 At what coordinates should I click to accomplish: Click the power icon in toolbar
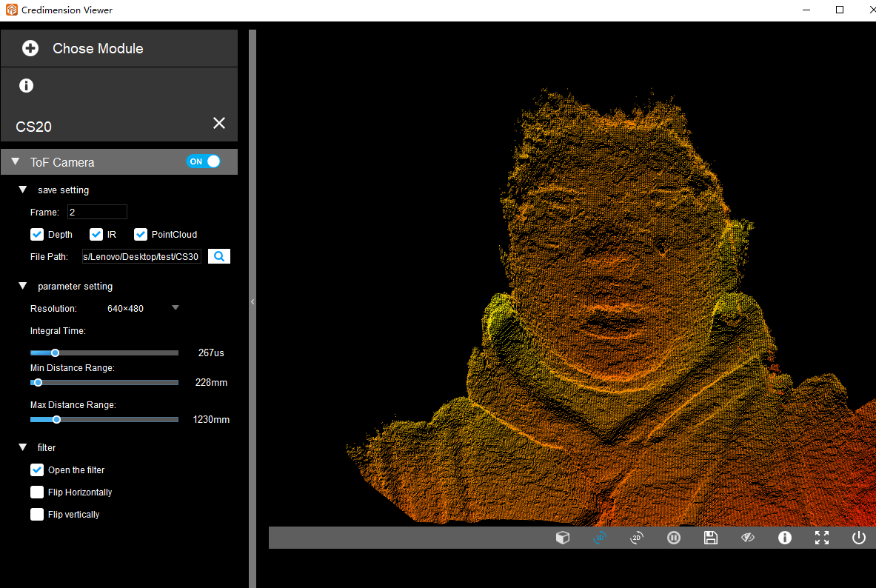click(859, 538)
